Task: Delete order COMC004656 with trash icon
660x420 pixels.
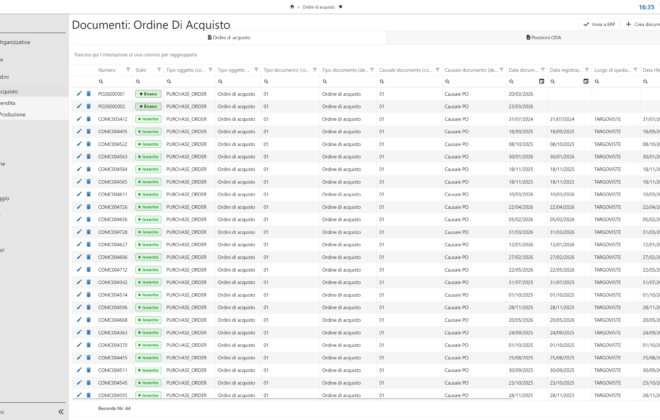Action: (88, 219)
